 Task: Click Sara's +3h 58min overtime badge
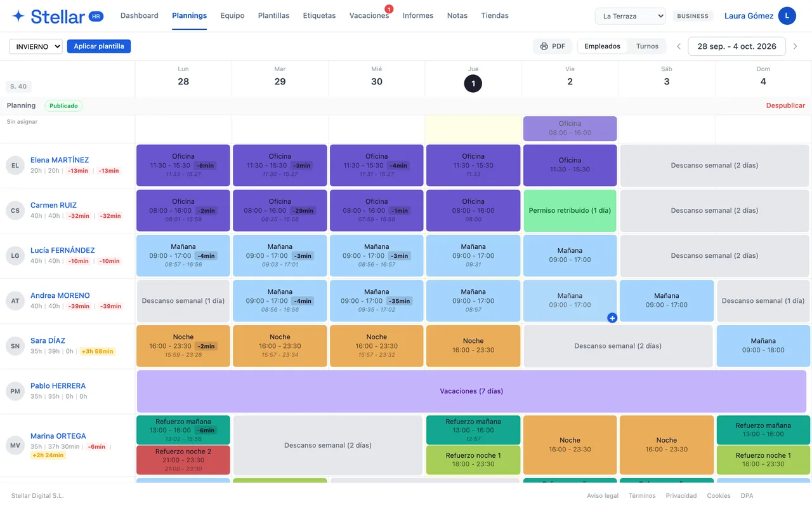97,351
